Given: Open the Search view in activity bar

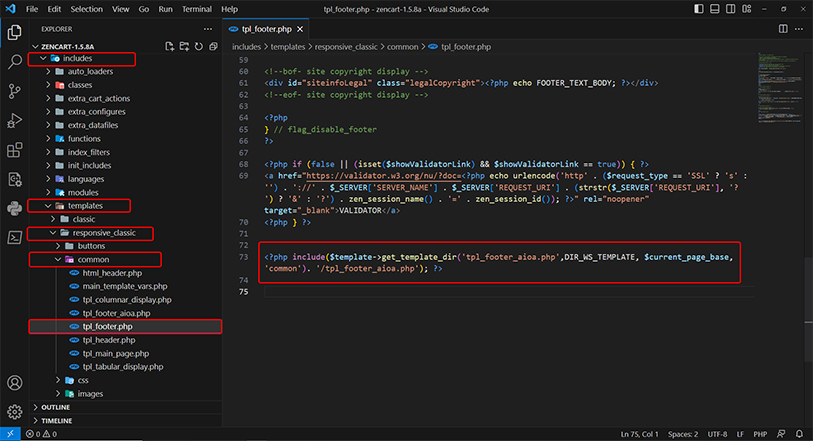Looking at the screenshot, I should 15,62.
